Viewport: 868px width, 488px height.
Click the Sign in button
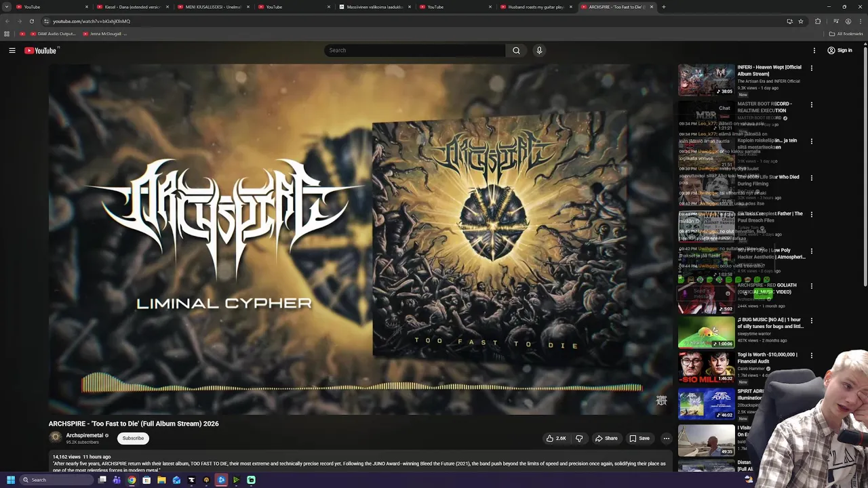click(x=840, y=50)
